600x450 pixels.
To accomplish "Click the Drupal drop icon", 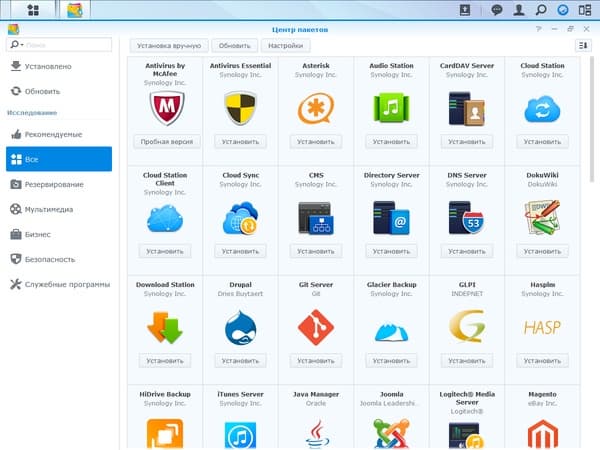I will (x=240, y=328).
